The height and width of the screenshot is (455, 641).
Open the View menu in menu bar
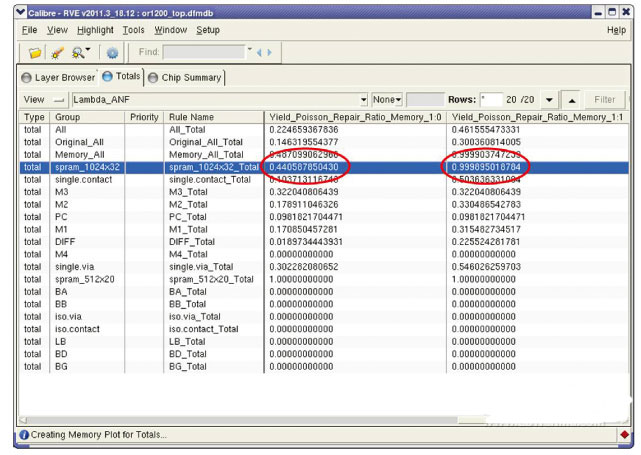pos(57,30)
